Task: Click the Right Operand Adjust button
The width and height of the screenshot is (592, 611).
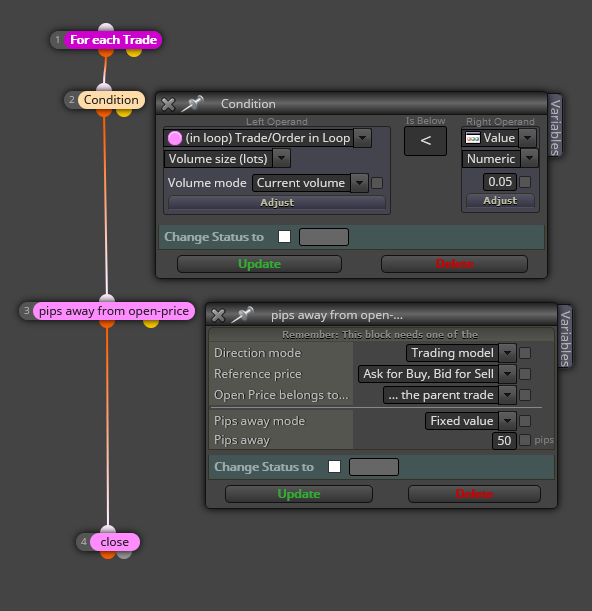Action: 500,201
